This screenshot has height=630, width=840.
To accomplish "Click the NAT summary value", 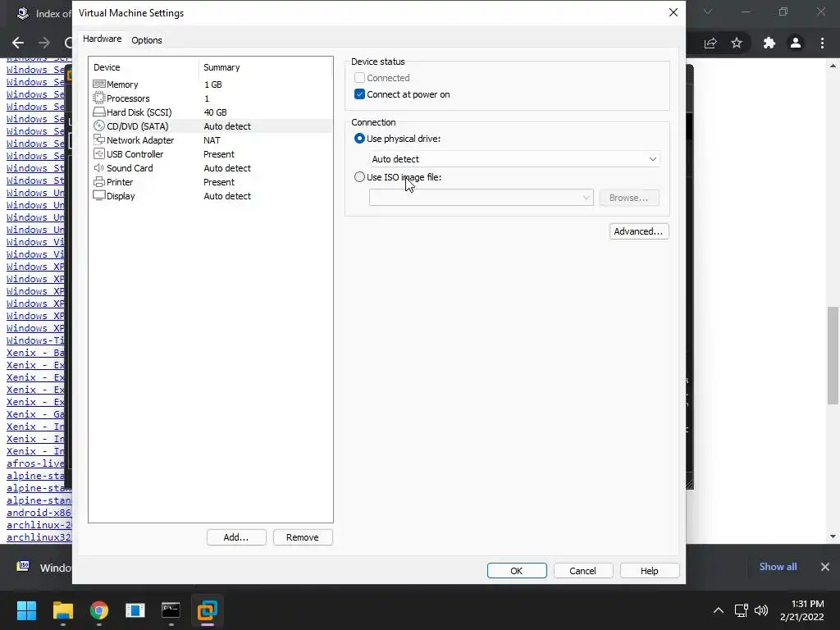I will tap(212, 140).
